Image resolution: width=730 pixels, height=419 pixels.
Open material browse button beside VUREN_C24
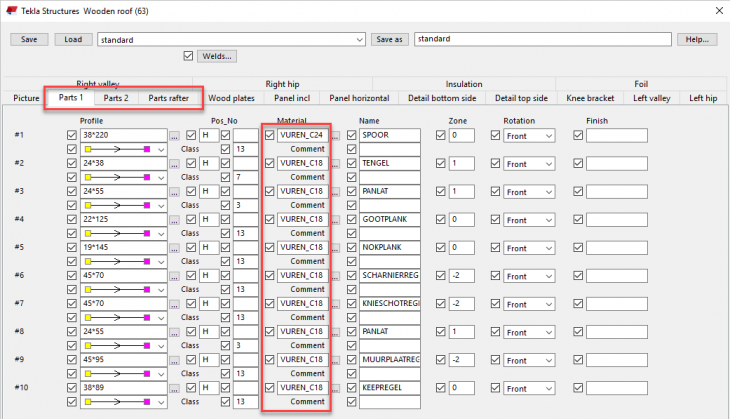(x=337, y=135)
